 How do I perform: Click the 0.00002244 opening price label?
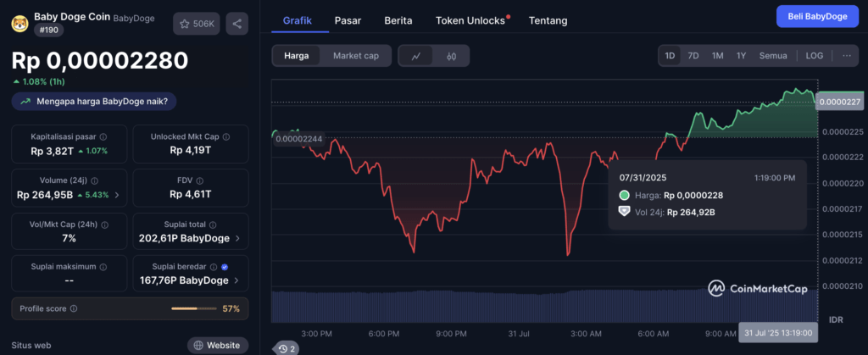[299, 139]
